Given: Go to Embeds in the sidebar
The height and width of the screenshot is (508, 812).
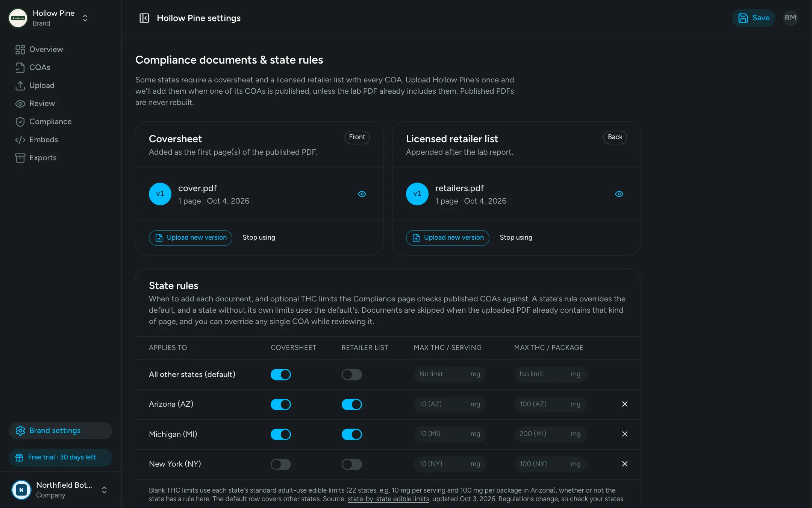Looking at the screenshot, I should [60, 140].
